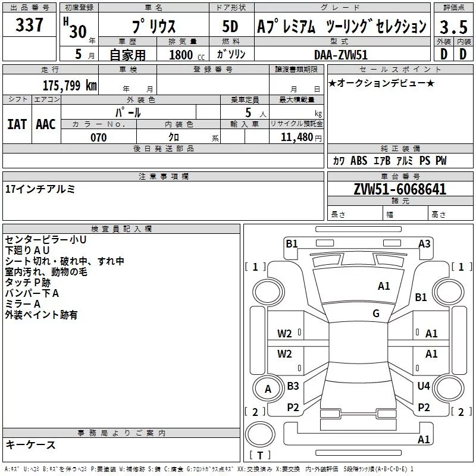Click the 17インチアルミ note text
The width and height of the screenshot is (476, 476).
40,189
